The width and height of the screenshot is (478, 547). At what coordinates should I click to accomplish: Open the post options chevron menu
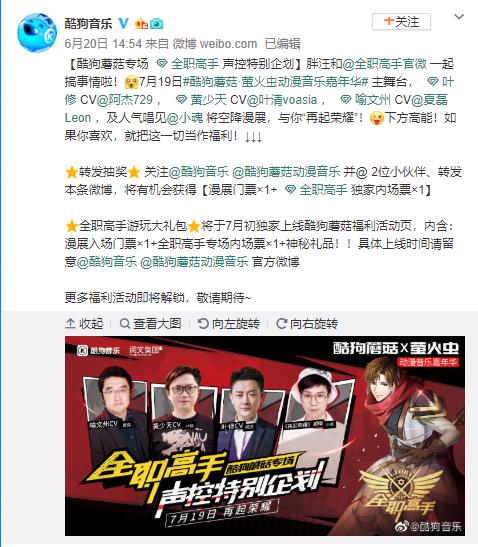458,17
